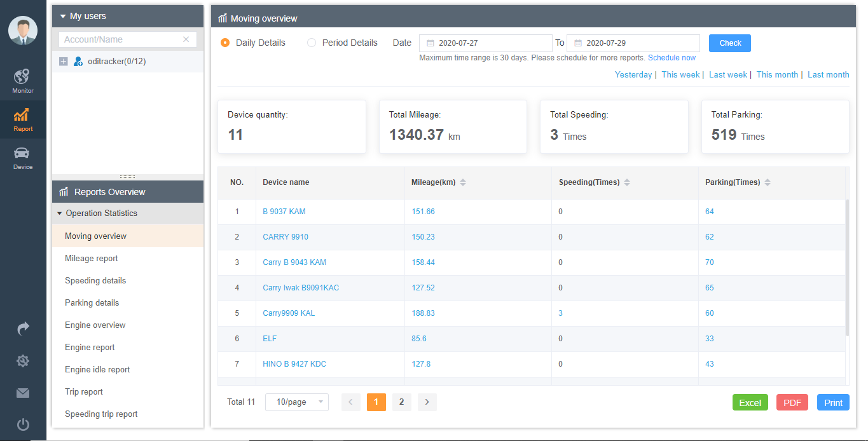The height and width of the screenshot is (441, 868).
Task: Open the Mileage report menu item
Action: click(92, 259)
